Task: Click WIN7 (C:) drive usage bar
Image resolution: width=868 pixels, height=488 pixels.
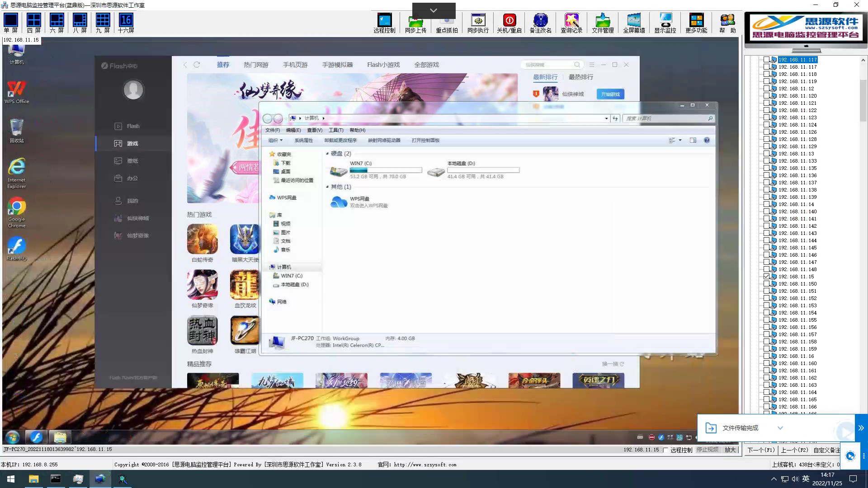Action: pos(386,170)
